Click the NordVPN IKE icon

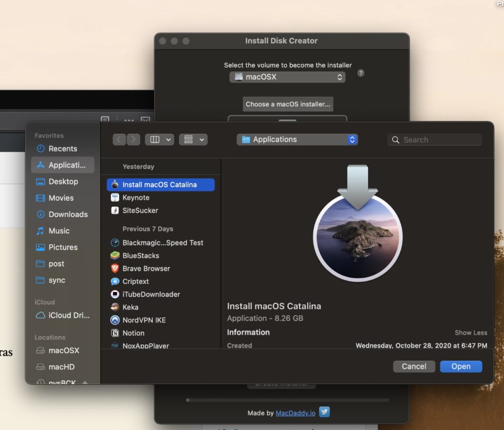tap(115, 320)
